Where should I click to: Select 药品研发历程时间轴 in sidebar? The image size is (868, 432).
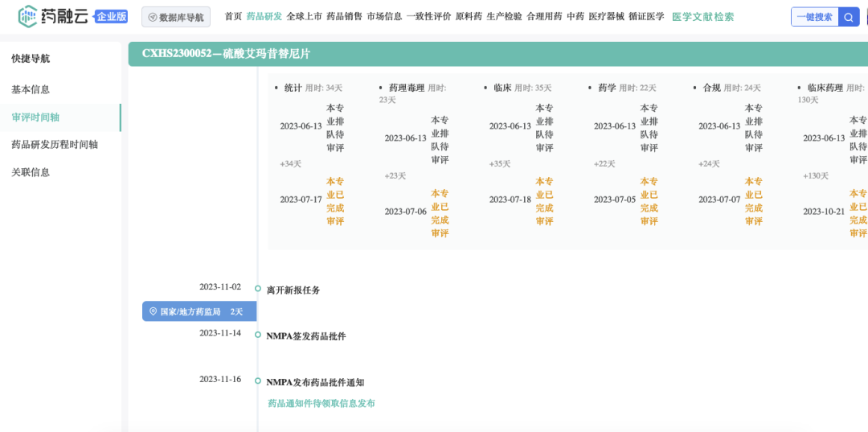(55, 145)
